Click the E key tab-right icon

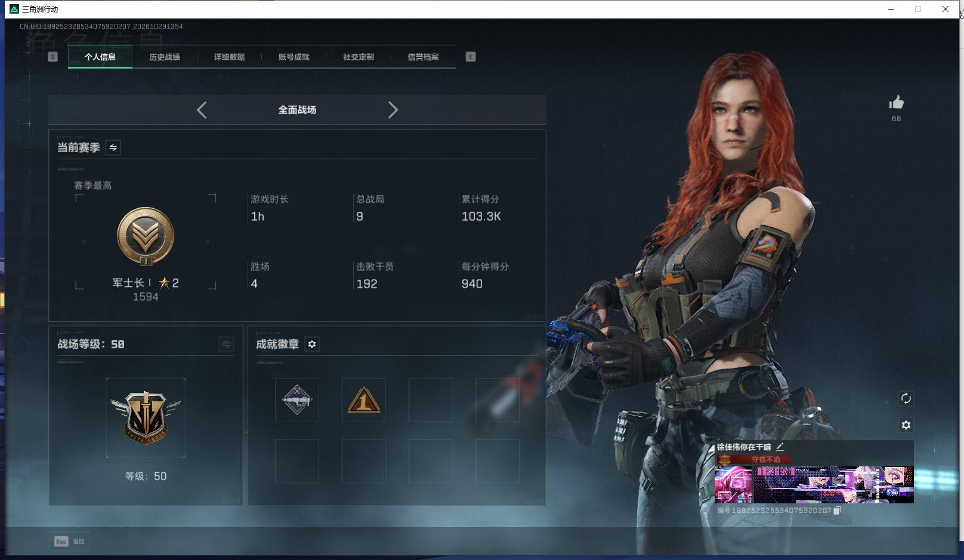[471, 57]
